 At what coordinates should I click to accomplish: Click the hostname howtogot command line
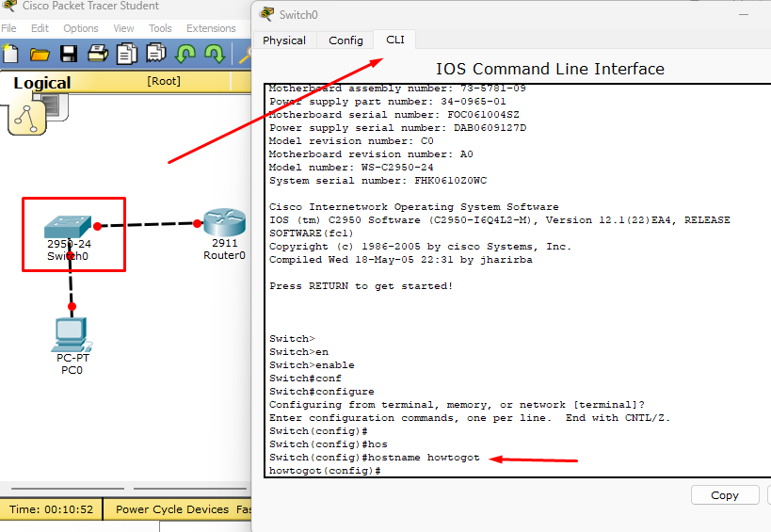374,458
